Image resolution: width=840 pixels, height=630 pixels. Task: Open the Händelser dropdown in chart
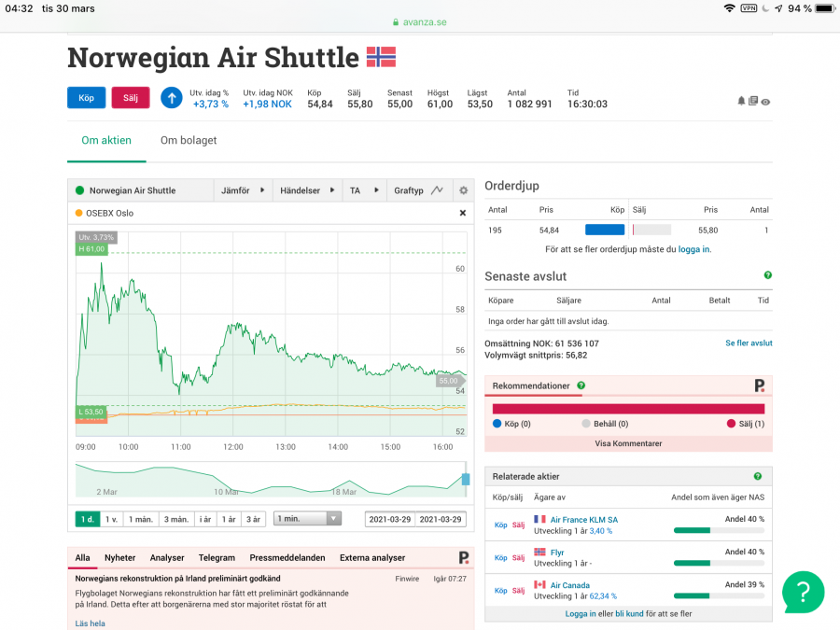tap(307, 190)
